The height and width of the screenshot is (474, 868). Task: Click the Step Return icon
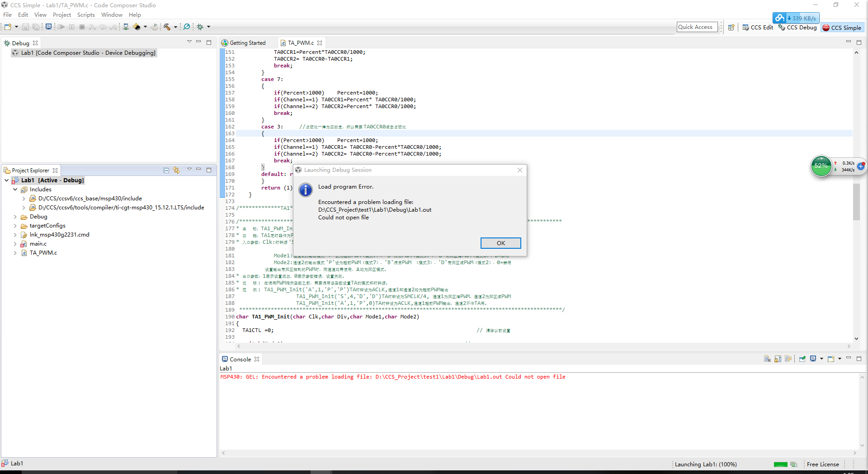[113, 27]
